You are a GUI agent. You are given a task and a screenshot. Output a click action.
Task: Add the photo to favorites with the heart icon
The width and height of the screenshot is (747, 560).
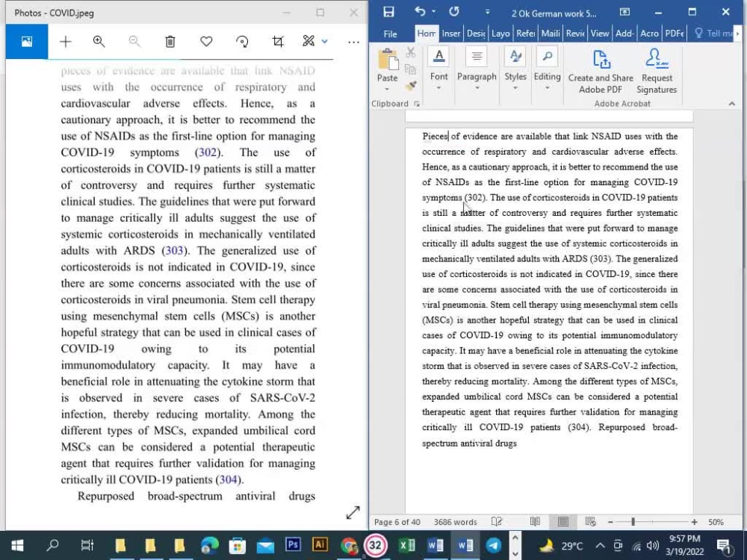pyautogui.click(x=206, y=41)
